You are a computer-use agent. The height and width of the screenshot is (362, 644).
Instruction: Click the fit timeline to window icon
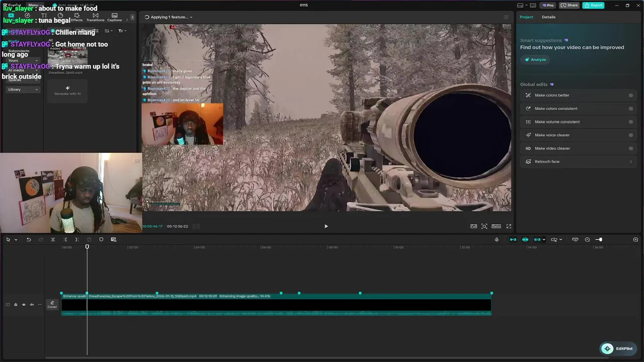coord(575,239)
